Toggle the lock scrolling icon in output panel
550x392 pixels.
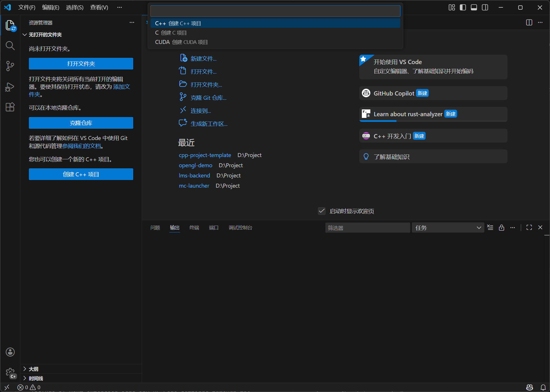coord(501,227)
